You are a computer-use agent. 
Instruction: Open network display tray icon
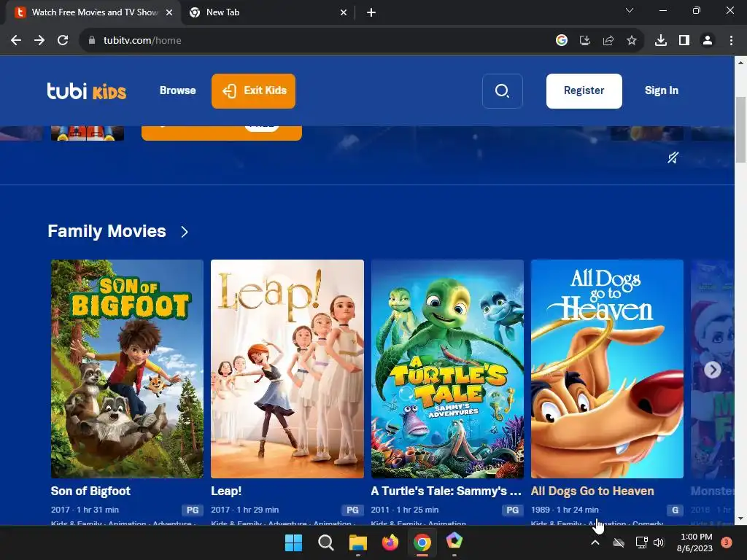[641, 542]
